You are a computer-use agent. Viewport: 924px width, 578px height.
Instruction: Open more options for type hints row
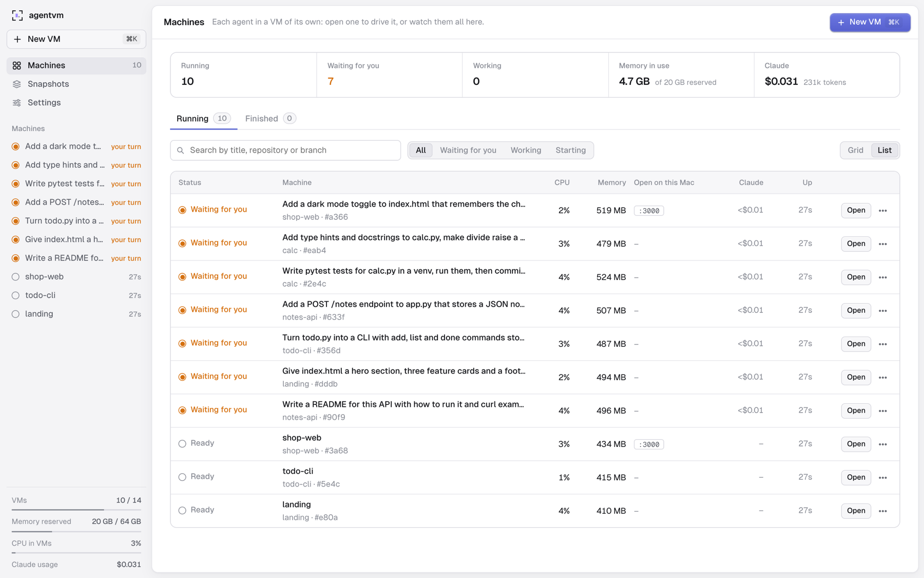tap(883, 244)
